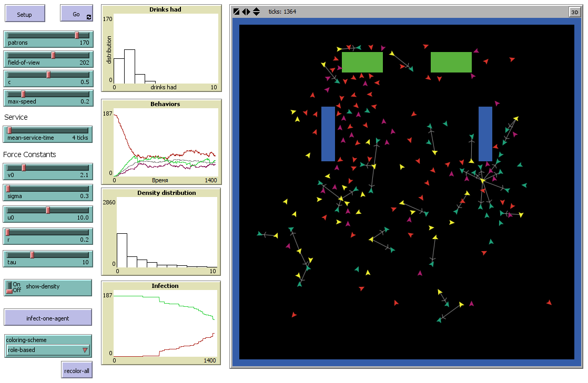Click the 3D button on the view toolbar
Screen dimensions: 588x383
tap(574, 12)
